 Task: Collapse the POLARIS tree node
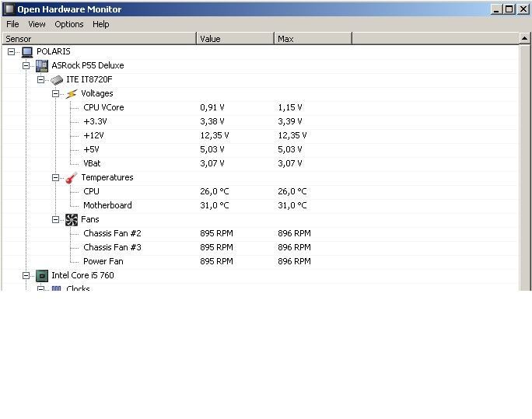point(11,52)
